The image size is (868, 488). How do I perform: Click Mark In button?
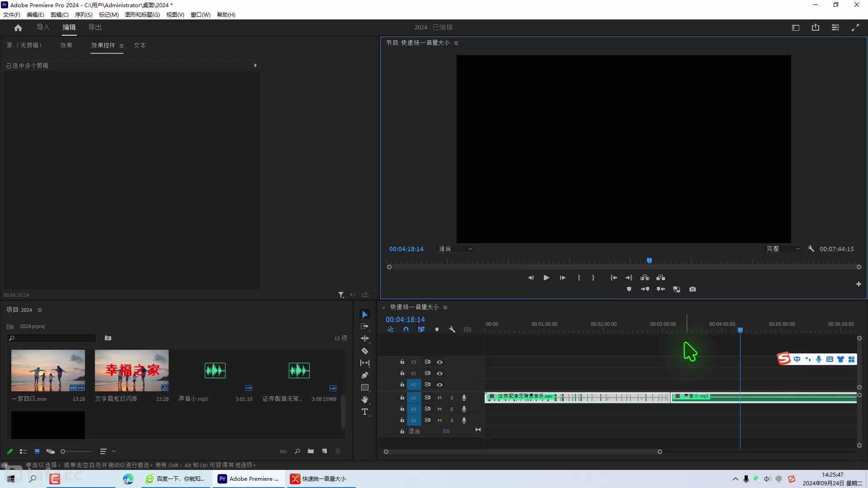(579, 277)
